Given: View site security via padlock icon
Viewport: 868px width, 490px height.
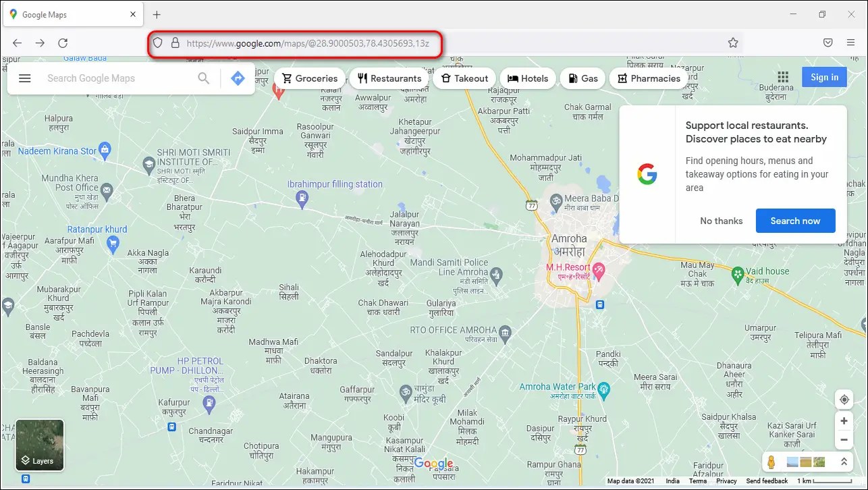Looking at the screenshot, I should point(175,43).
